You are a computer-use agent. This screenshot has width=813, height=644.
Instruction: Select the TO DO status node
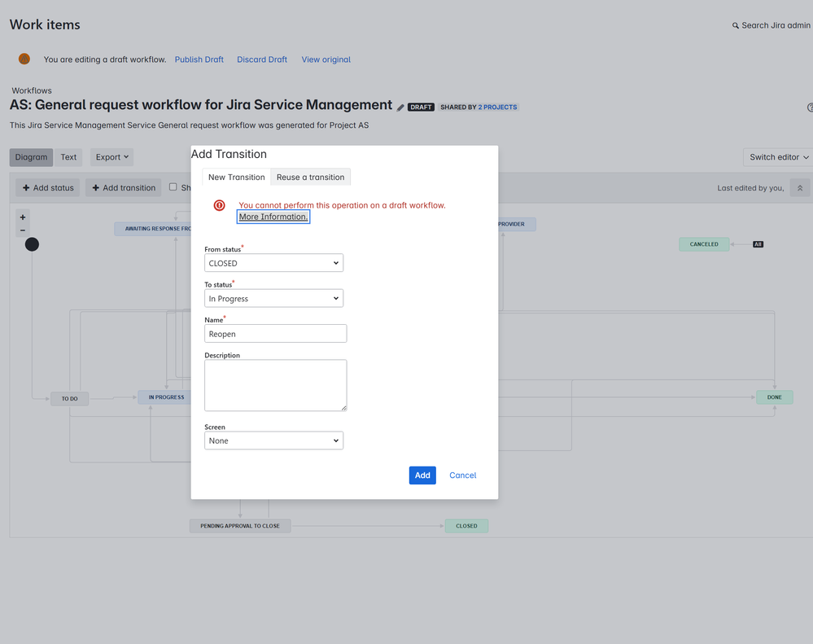click(70, 399)
